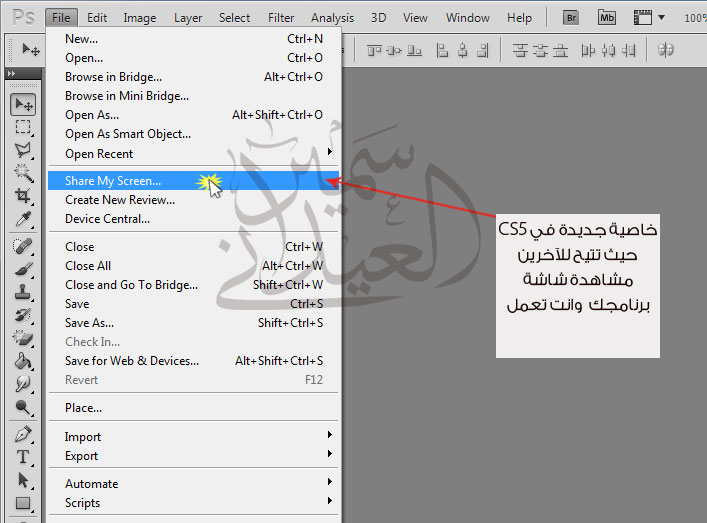Select the Spot Healing Brush tool
The width and height of the screenshot is (707, 523).
(x=23, y=246)
